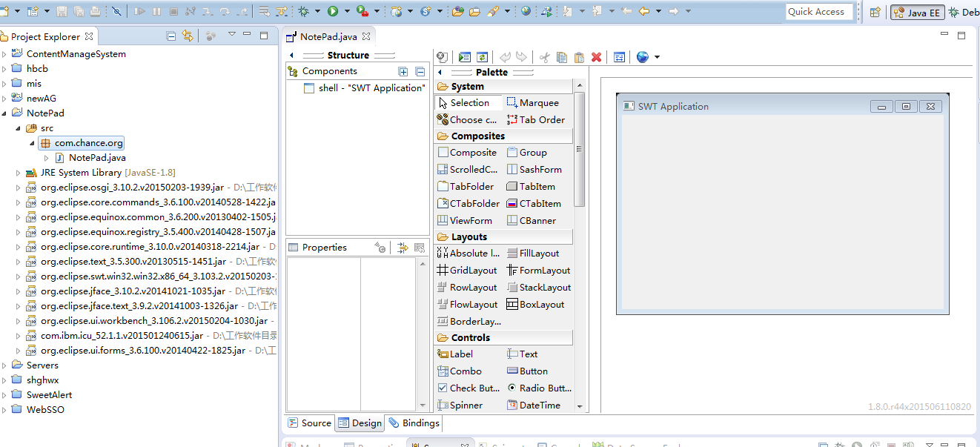Click Collapse All icon in Project Explorer

coord(171,36)
